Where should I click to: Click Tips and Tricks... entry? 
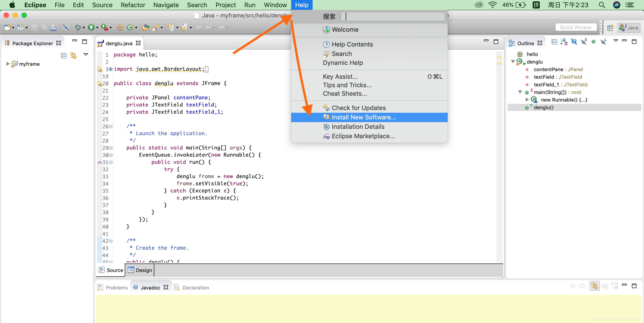[369, 85]
